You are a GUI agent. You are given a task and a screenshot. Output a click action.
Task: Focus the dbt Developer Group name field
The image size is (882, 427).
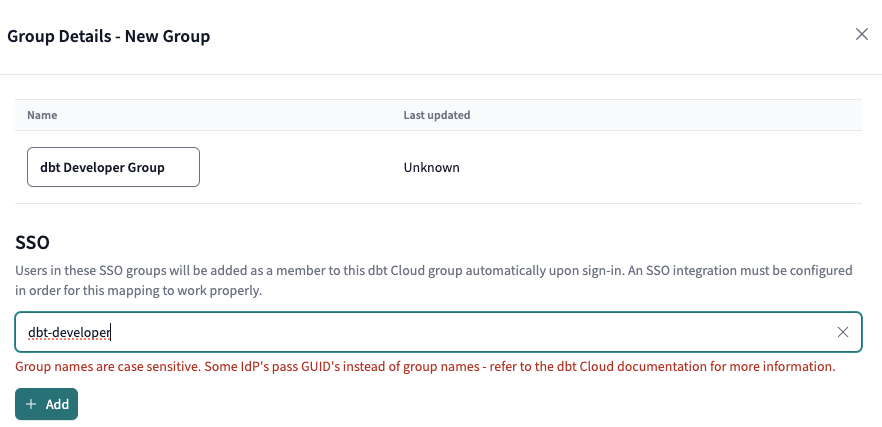[x=113, y=167]
